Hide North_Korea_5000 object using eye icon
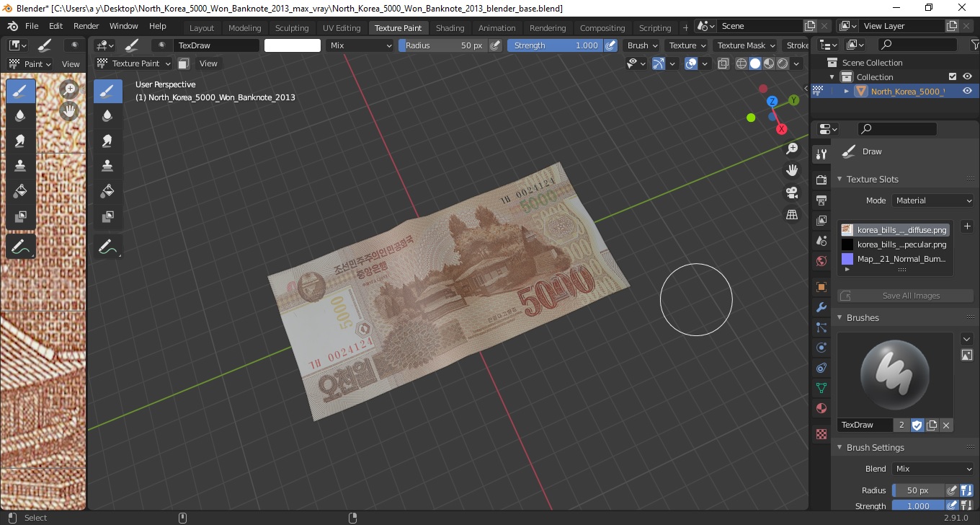This screenshot has height=525, width=980. pos(967,91)
